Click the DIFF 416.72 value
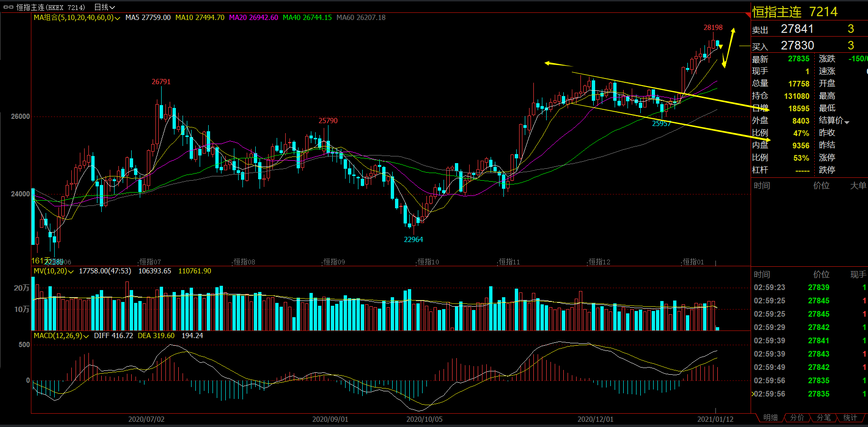Screen dimensions: 868x427 click(114, 336)
